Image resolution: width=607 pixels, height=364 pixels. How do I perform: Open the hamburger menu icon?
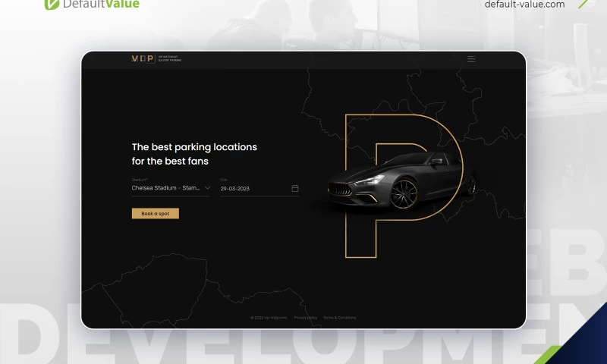(471, 59)
